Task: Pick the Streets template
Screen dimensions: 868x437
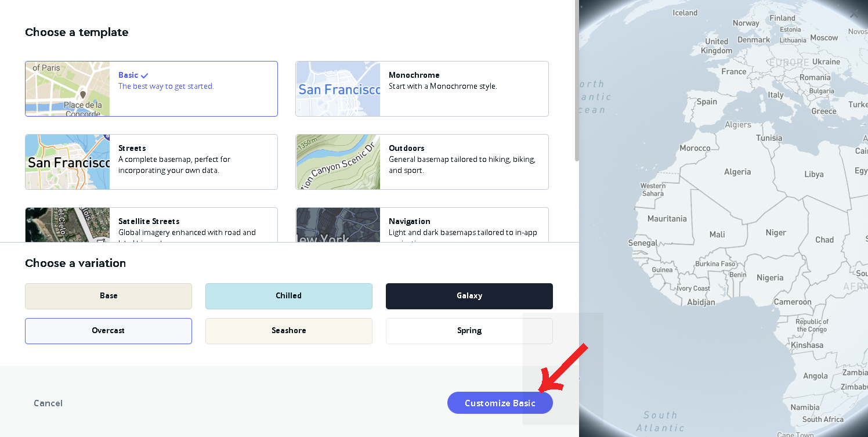Action: [x=151, y=162]
